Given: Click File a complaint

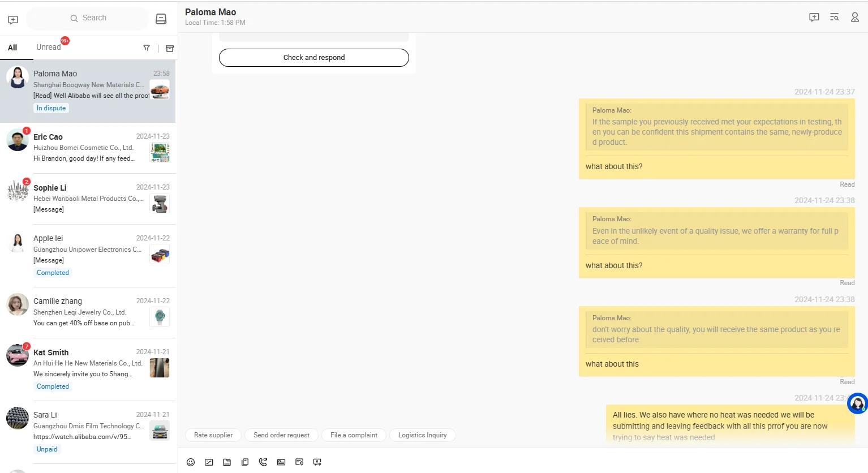Looking at the screenshot, I should [354, 435].
